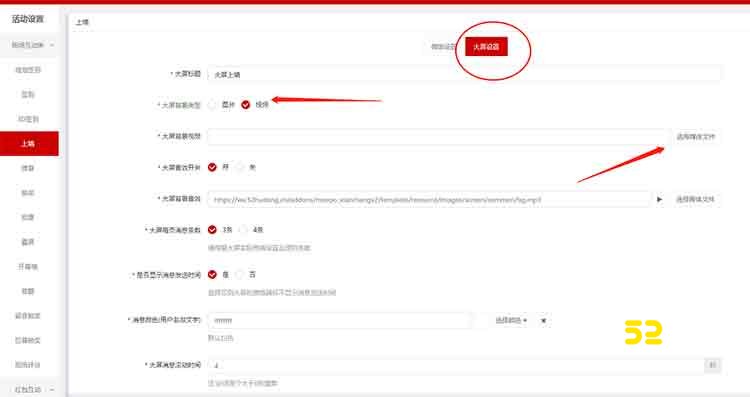The image size is (750, 397).
Task: Click the 大屏标题 input field
Action: point(464,74)
